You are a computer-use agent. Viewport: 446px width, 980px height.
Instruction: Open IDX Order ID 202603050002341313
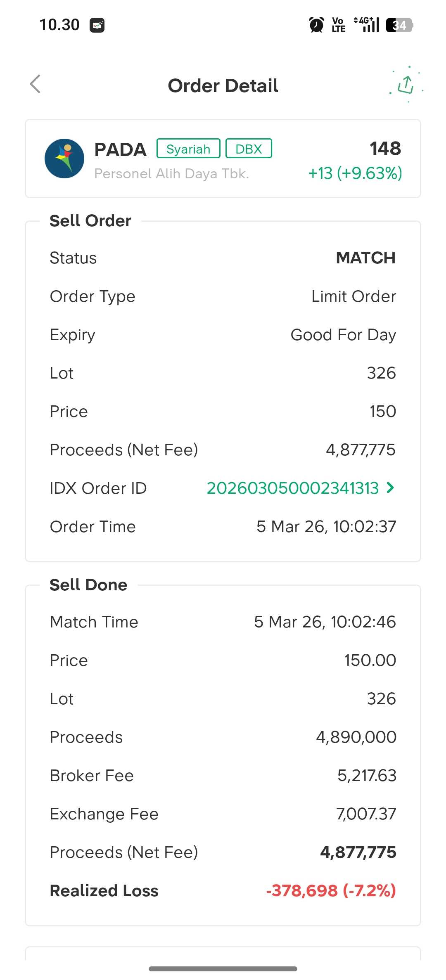pyautogui.click(x=292, y=488)
